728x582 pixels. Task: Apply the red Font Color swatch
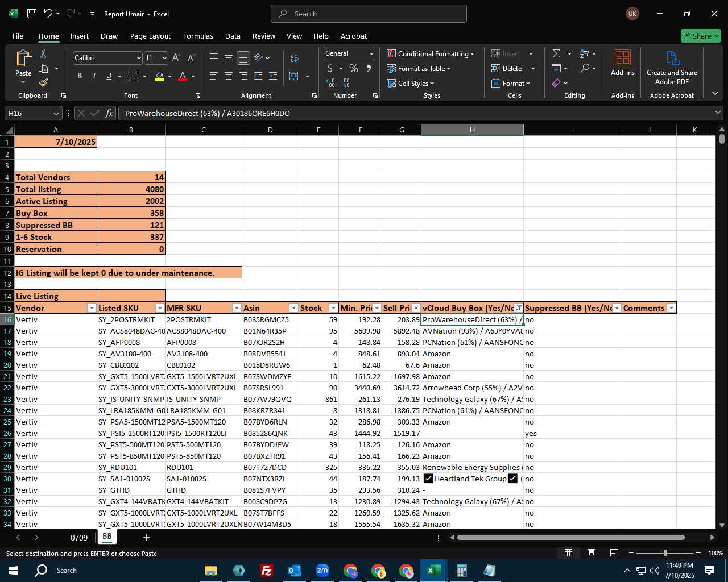click(183, 76)
